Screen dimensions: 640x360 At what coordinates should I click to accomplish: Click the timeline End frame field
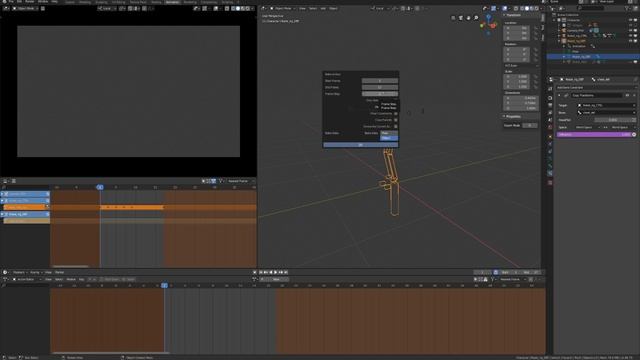coord(530,272)
